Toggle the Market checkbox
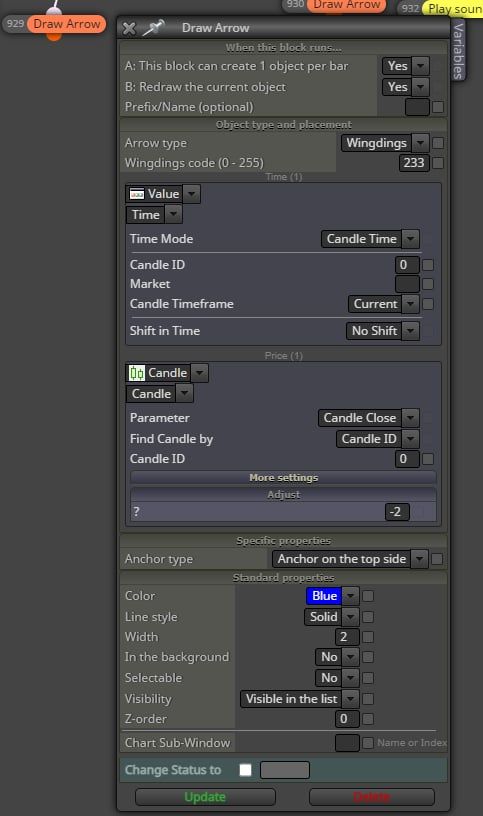This screenshot has height=816, width=483. coord(428,284)
